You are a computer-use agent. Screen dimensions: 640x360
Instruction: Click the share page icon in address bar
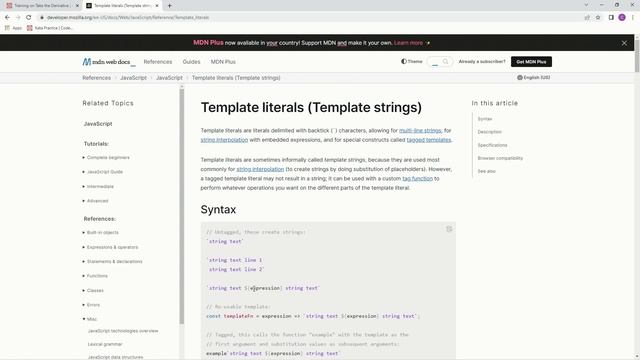pos(587,18)
